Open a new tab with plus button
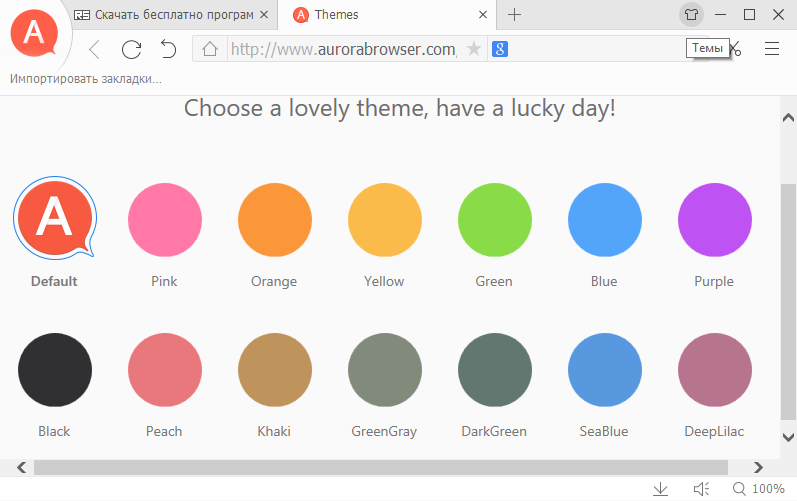This screenshot has height=501, width=797. [515, 15]
